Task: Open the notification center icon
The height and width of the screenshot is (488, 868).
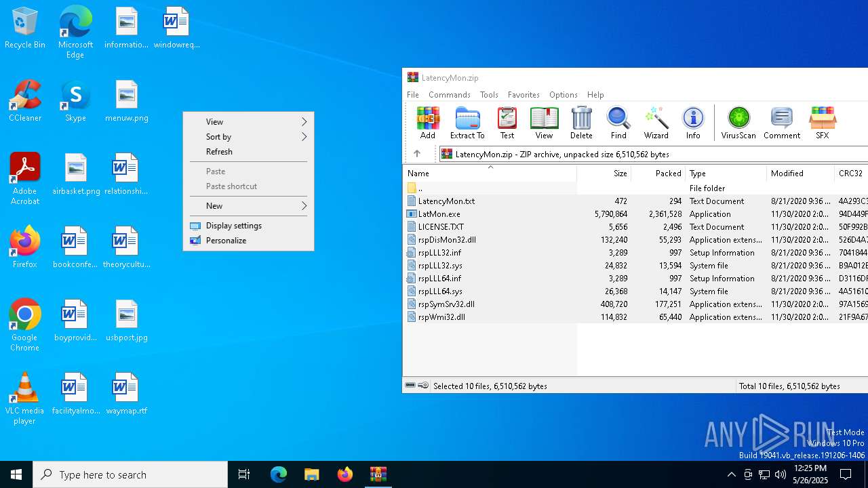Action: (846, 474)
